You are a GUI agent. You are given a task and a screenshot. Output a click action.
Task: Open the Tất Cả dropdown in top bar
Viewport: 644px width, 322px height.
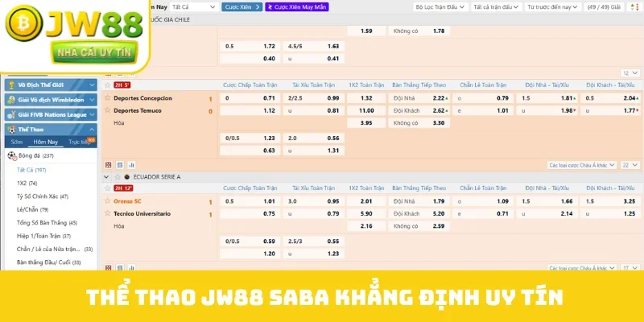click(194, 7)
